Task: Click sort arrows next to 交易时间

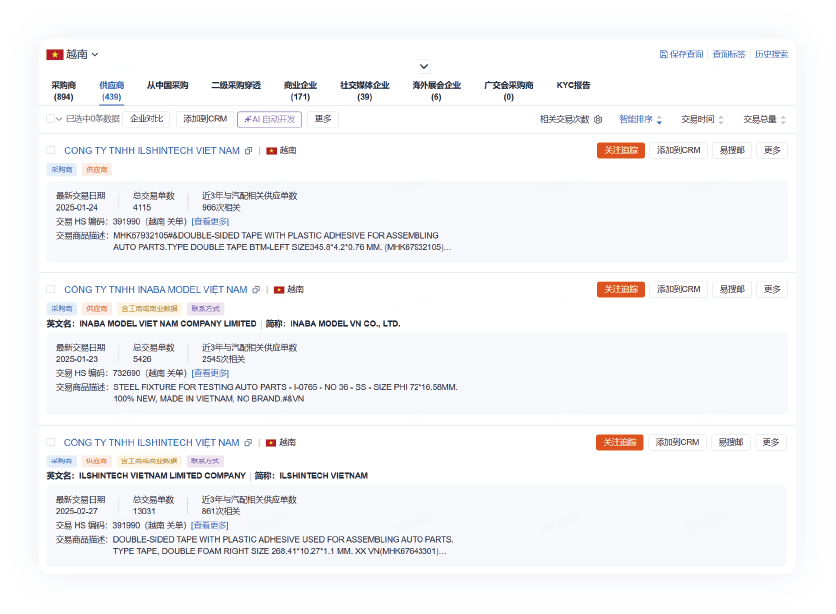Action: point(722,119)
